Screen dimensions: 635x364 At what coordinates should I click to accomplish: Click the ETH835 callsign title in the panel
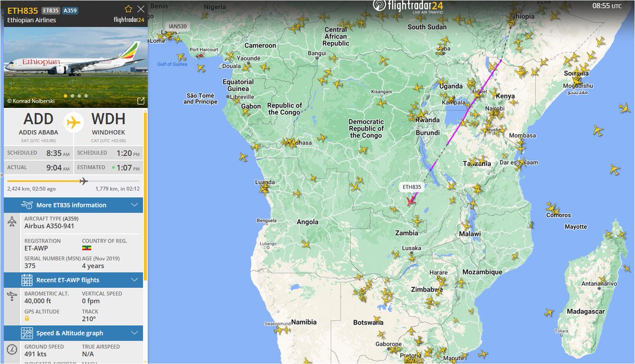pos(22,10)
